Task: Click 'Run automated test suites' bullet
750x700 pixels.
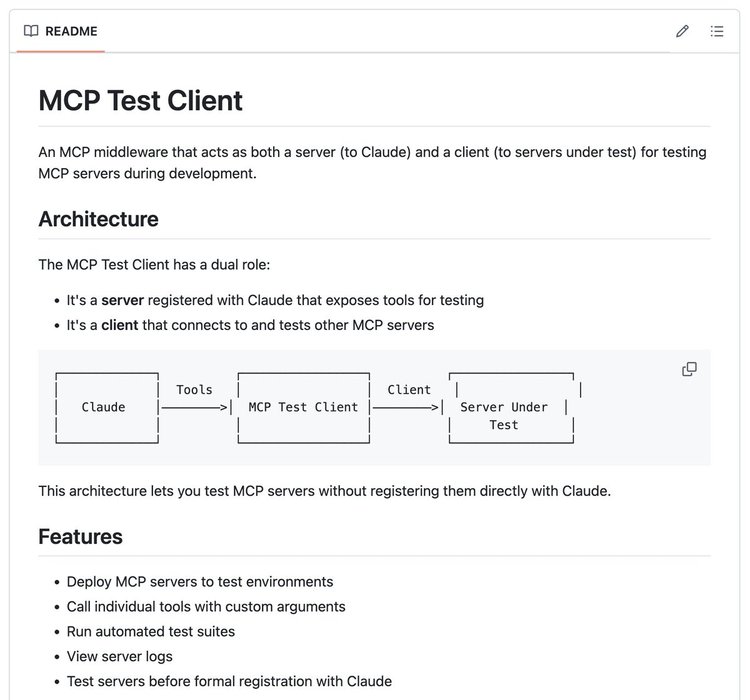Action: [151, 632]
